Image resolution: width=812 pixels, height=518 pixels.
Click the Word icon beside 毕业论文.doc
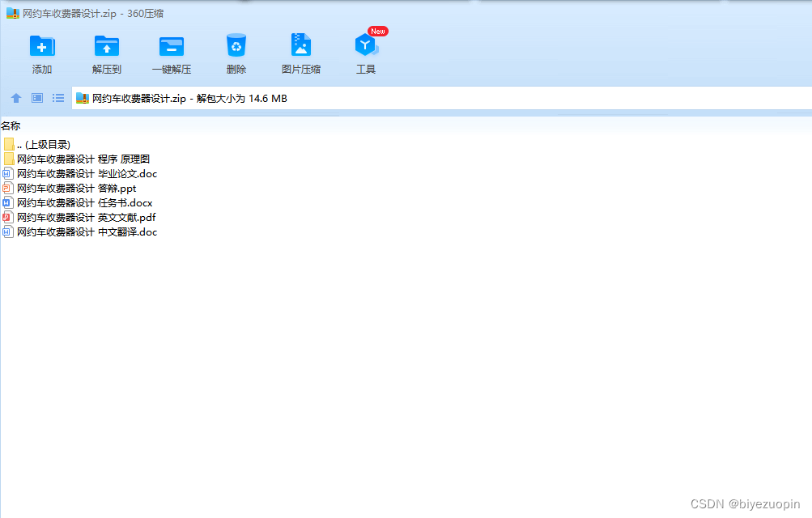pyautogui.click(x=7, y=173)
